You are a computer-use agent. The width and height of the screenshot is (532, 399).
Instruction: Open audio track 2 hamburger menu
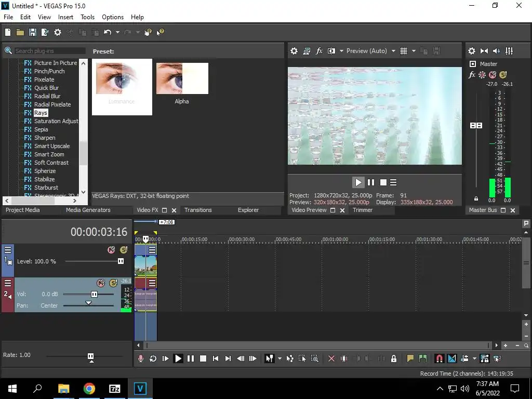(8, 283)
